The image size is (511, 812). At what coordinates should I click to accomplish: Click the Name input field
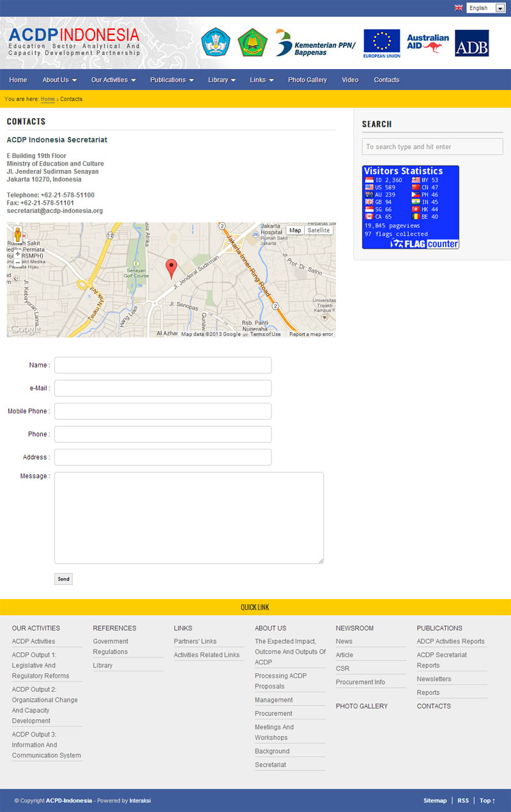pos(163,365)
